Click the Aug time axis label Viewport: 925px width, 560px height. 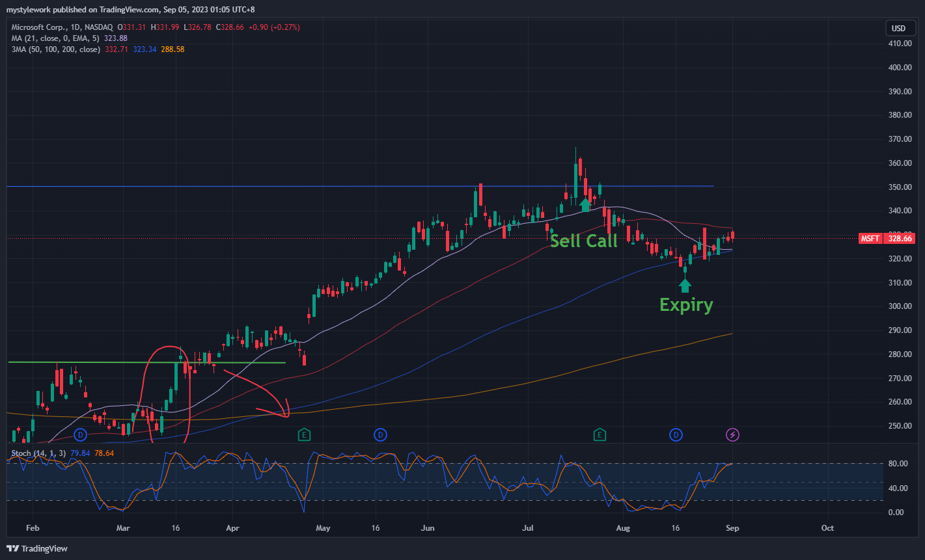tap(623, 528)
